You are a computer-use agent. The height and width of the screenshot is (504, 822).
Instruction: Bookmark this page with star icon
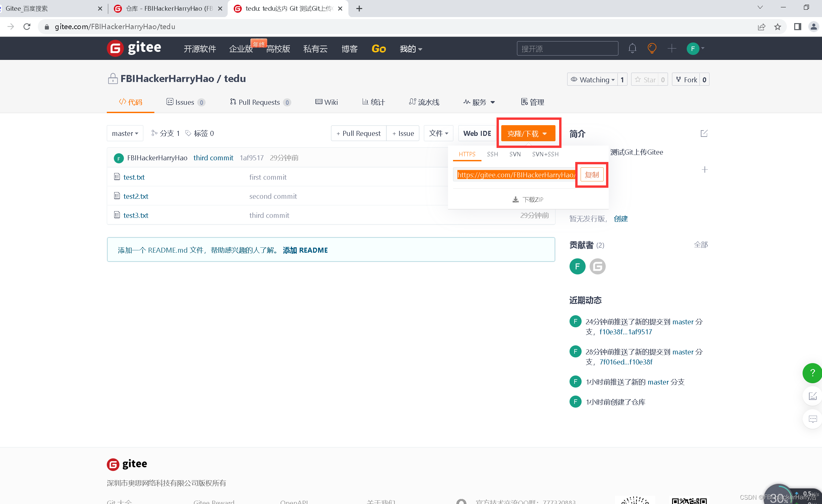(777, 27)
